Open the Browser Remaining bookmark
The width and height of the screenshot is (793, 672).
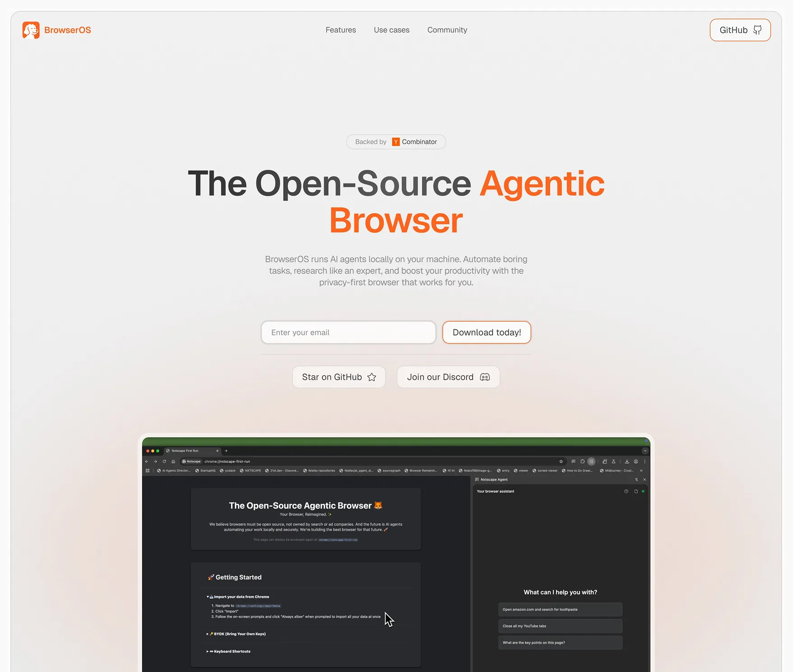click(421, 471)
